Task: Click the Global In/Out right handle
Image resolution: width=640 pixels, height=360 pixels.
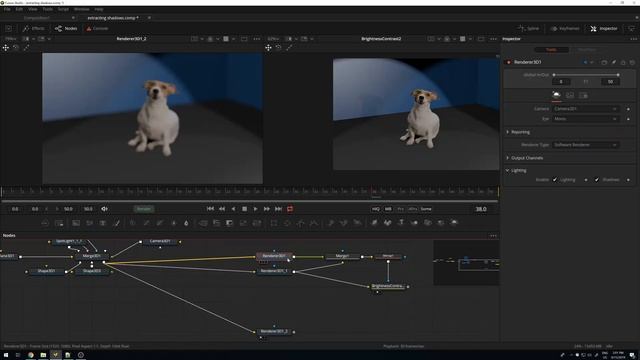Action: click(x=618, y=75)
